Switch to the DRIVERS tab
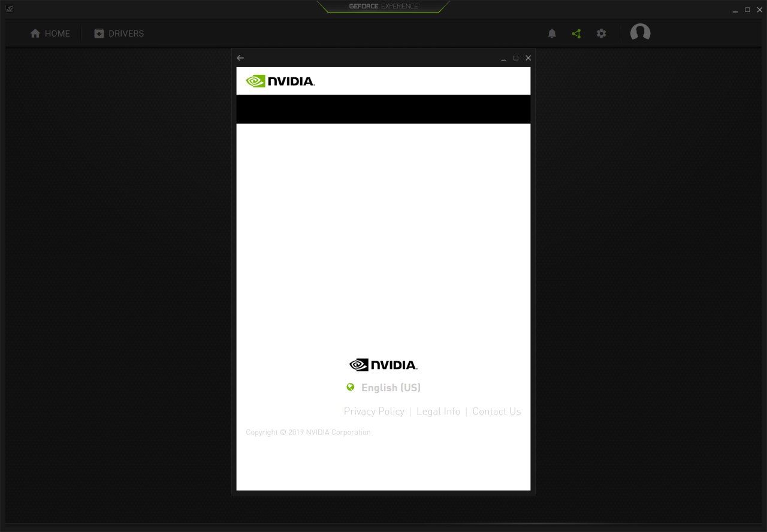The width and height of the screenshot is (767, 532). pos(119,34)
